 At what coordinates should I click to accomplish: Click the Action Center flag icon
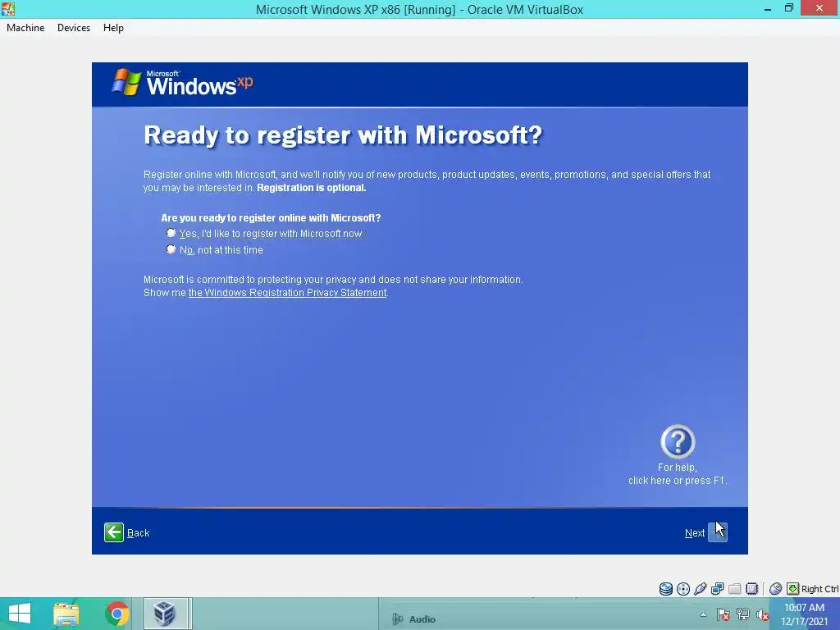click(x=724, y=614)
